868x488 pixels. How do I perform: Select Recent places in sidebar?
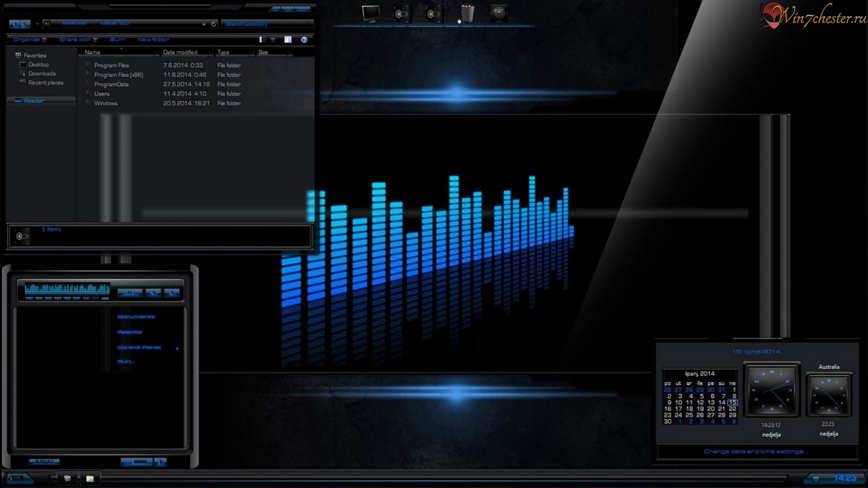(x=46, y=83)
